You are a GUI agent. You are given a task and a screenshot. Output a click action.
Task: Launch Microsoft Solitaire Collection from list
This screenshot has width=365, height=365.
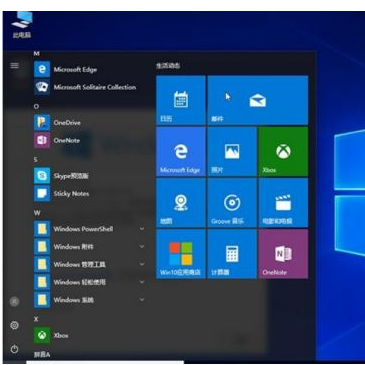[x=90, y=87]
